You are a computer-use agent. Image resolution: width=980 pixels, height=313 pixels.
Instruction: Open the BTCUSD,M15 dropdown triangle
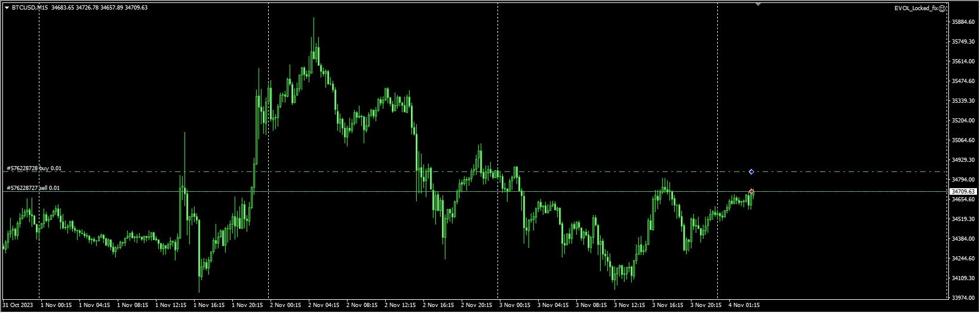pos(7,8)
